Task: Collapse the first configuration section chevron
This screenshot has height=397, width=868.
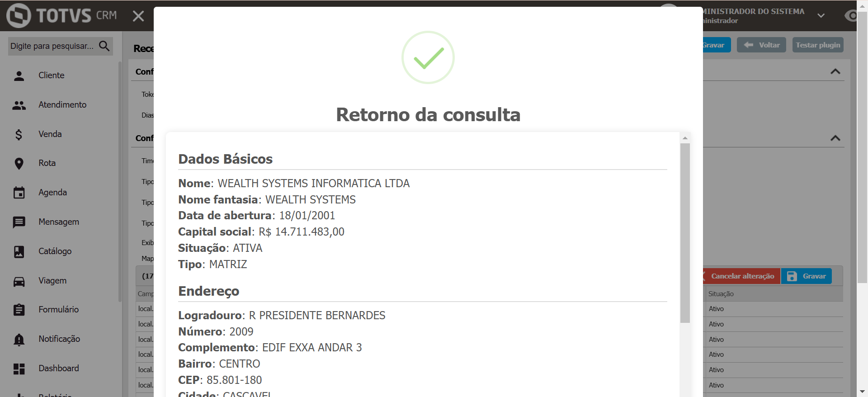Action: [x=835, y=71]
